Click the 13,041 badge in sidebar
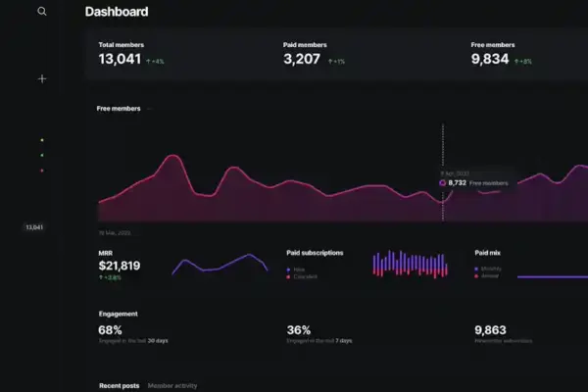The width and height of the screenshot is (588, 392). click(x=34, y=227)
